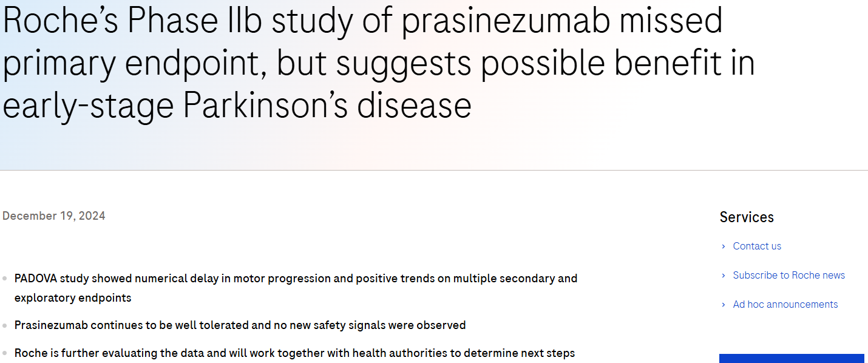Open Subscribe to Roche news link
Viewport: 868px width, 363px height.
tap(788, 276)
